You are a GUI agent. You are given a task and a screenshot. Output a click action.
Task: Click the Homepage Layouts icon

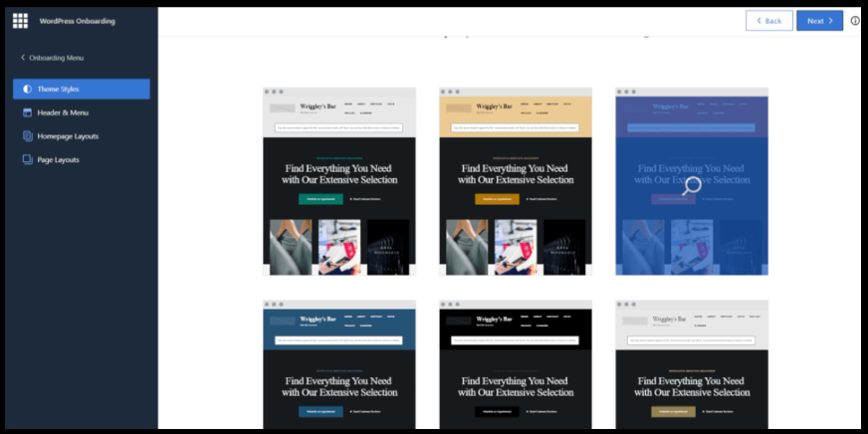tap(27, 136)
